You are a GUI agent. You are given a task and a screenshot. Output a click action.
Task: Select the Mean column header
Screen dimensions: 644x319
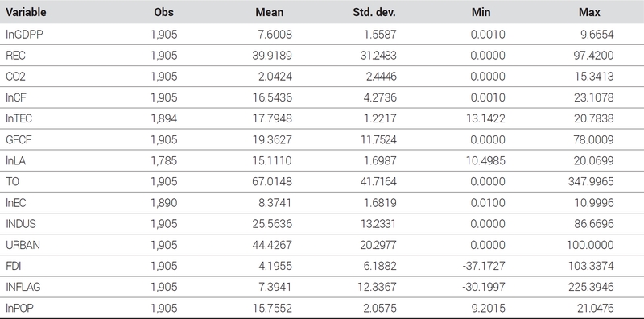[x=270, y=12]
